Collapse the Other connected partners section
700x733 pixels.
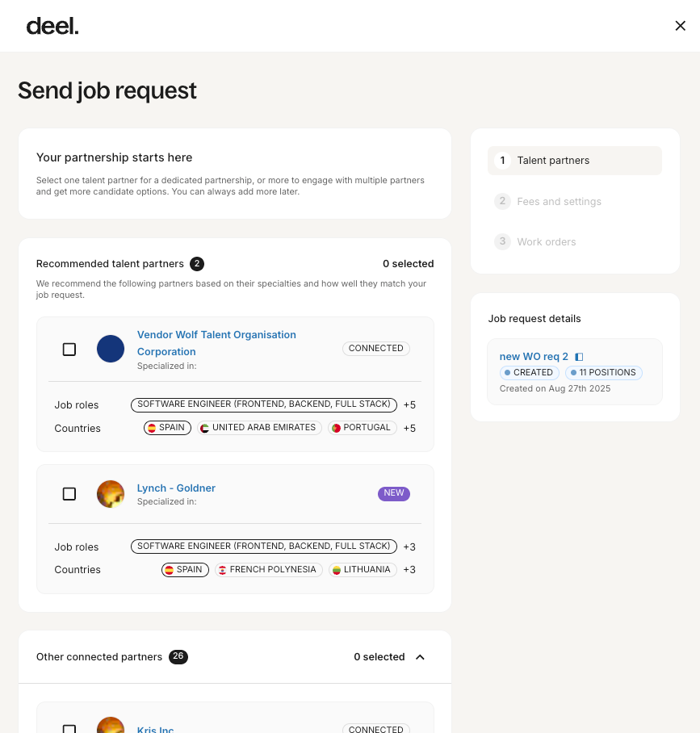420,657
